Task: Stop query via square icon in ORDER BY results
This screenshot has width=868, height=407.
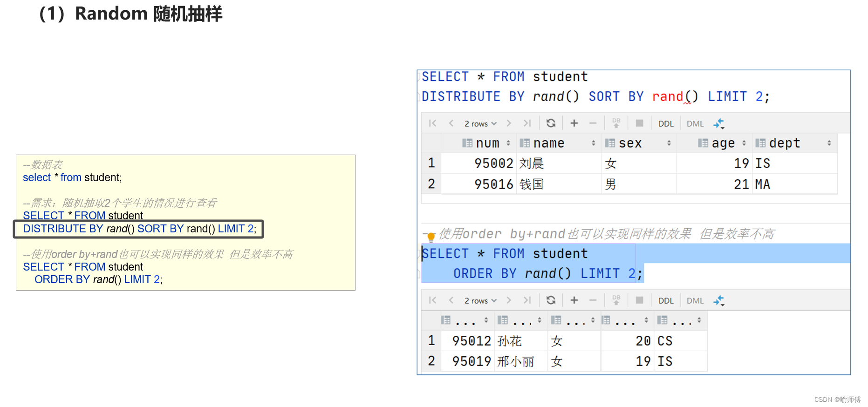Action: pos(639,300)
